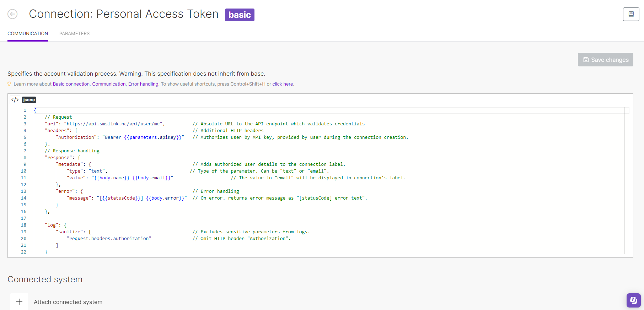Switch to the PARAMETERS tab
This screenshot has height=310, width=644.
pos(74,34)
